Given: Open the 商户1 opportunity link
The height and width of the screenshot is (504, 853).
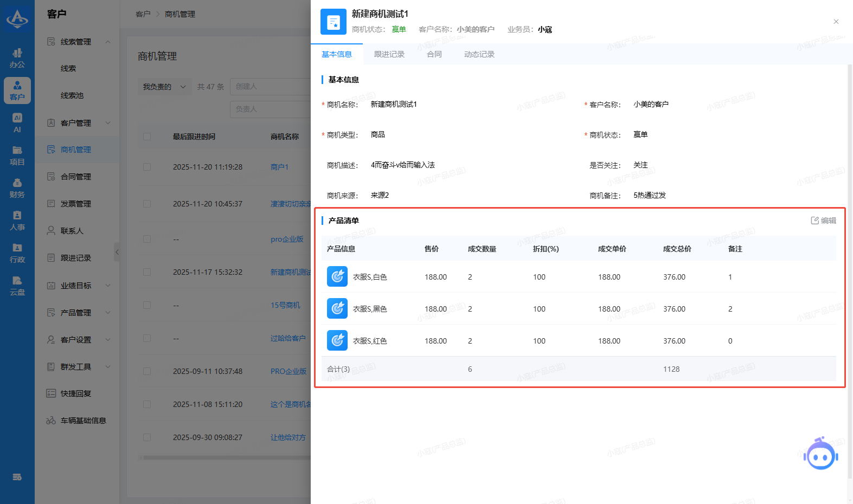Looking at the screenshot, I should (x=279, y=167).
